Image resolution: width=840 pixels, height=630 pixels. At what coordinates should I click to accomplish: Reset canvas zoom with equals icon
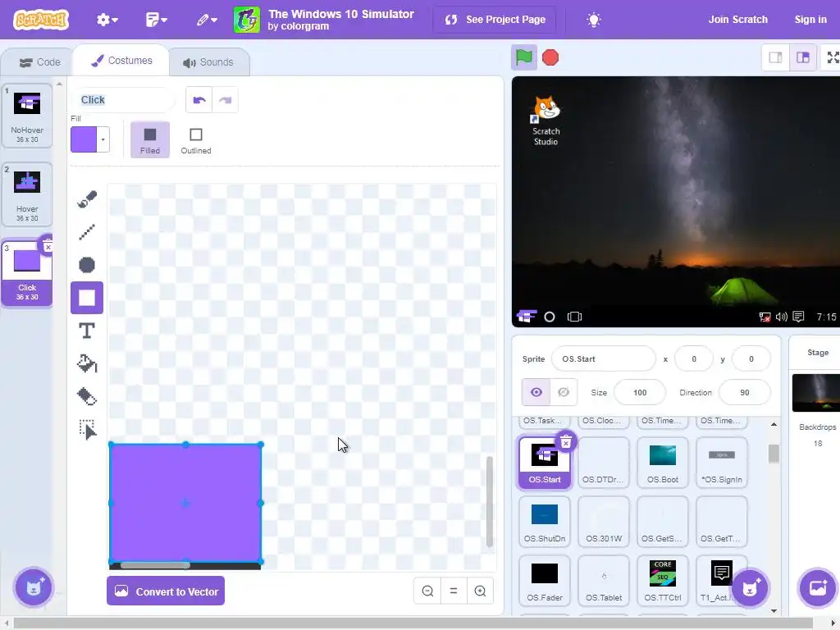pyautogui.click(x=454, y=591)
